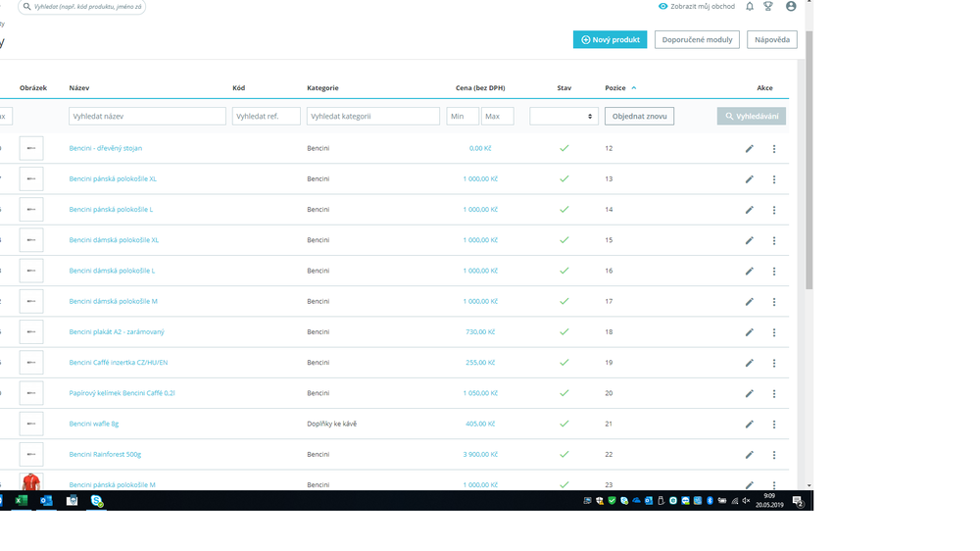Sort by Název column header
The height and width of the screenshot is (551, 980).
[78, 88]
